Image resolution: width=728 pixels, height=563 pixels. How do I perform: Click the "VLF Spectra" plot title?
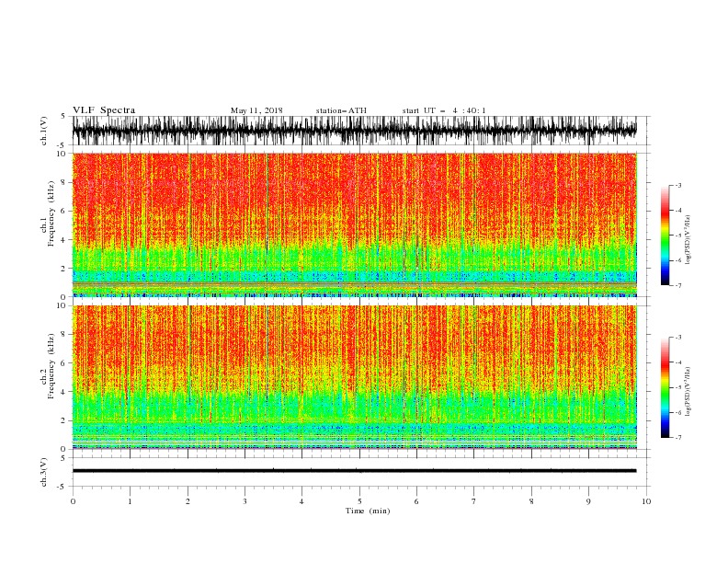point(104,110)
